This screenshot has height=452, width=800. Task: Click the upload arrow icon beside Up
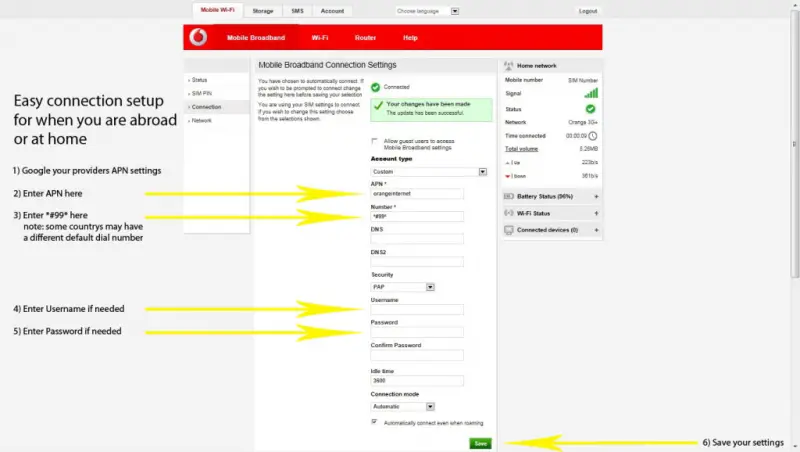pos(507,163)
